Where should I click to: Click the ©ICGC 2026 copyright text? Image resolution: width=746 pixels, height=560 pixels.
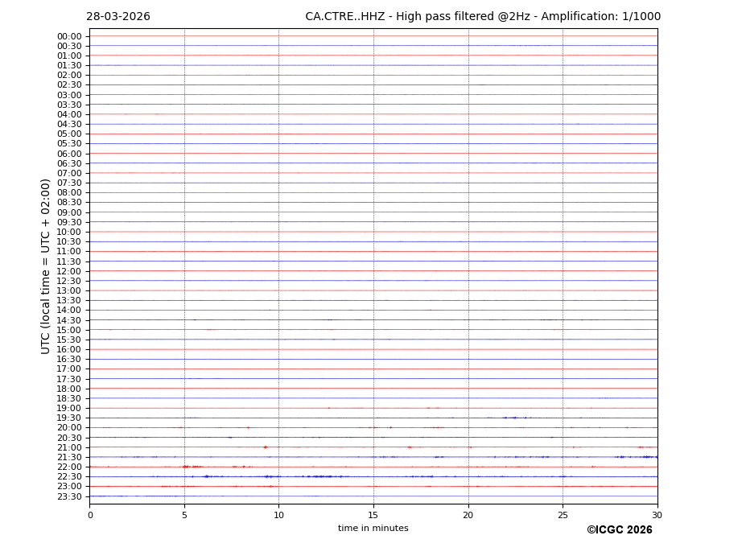click(x=619, y=530)
